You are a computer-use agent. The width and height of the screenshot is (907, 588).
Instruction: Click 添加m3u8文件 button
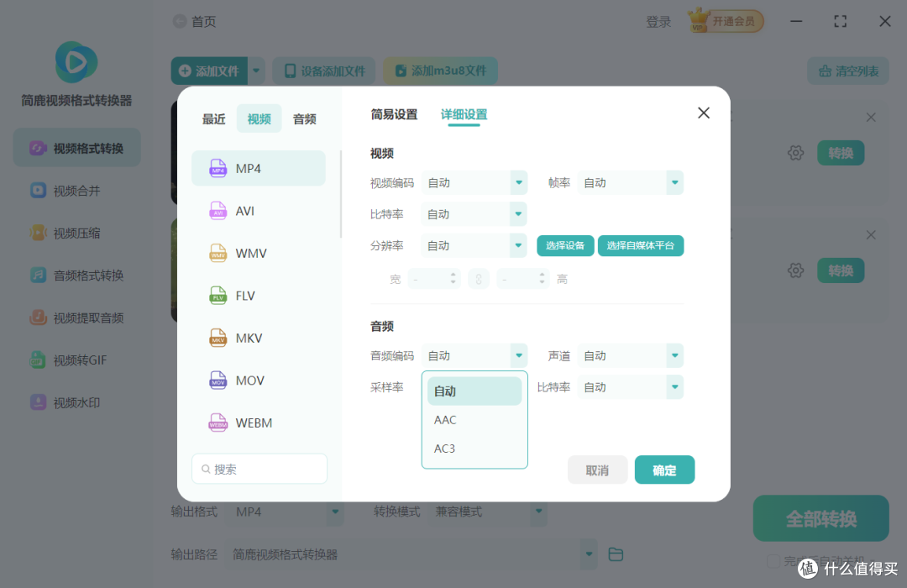[x=440, y=71]
